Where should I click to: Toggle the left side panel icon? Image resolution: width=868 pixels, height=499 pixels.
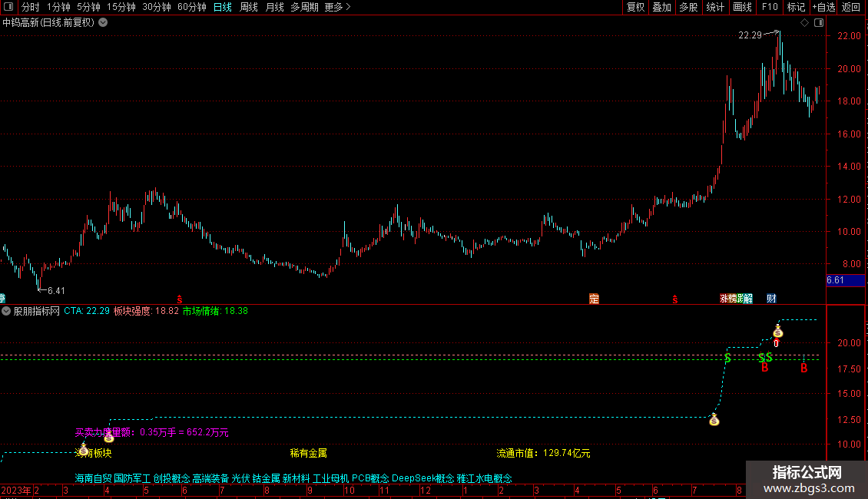tap(8, 7)
